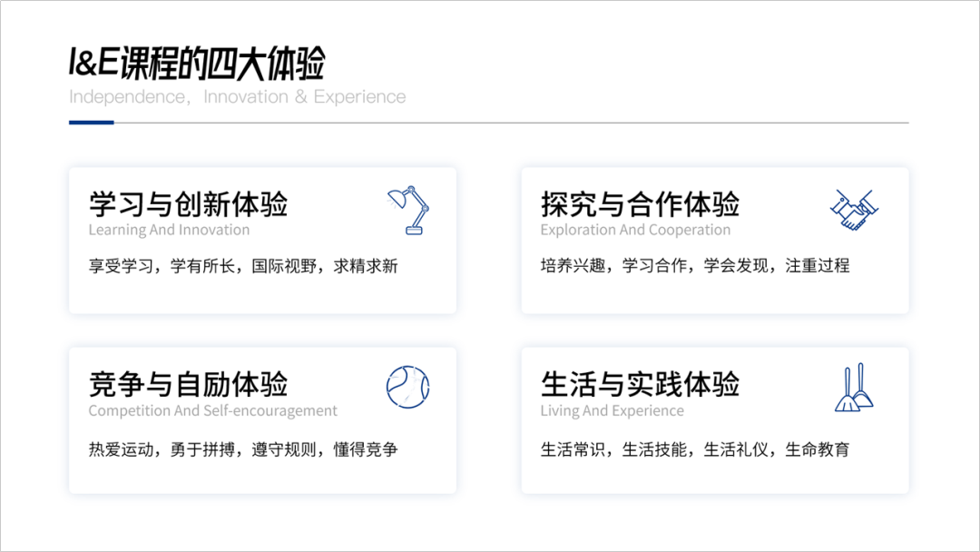Click the text 热爱运动，勇于拼搏，遵守规则，懂得竞争
Image resolution: width=980 pixels, height=552 pixels.
pyautogui.click(x=243, y=449)
